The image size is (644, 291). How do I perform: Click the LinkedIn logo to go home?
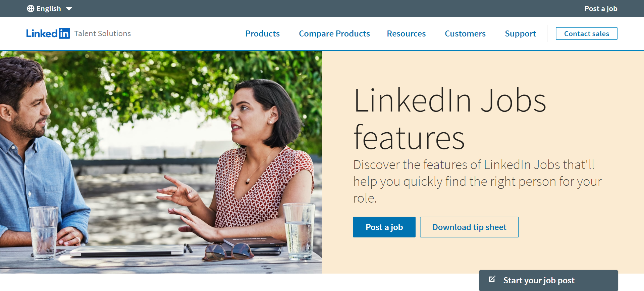[x=48, y=33]
